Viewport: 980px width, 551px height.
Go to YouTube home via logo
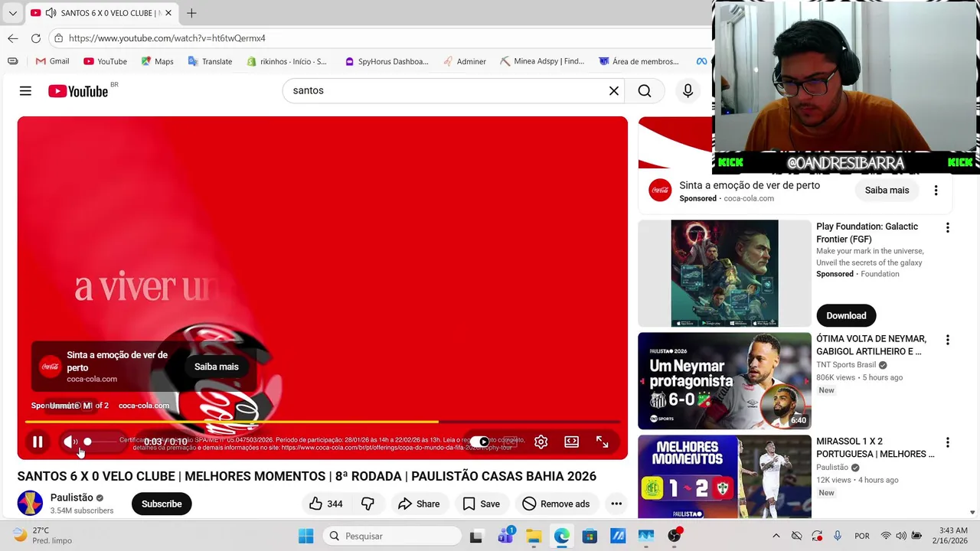79,91
